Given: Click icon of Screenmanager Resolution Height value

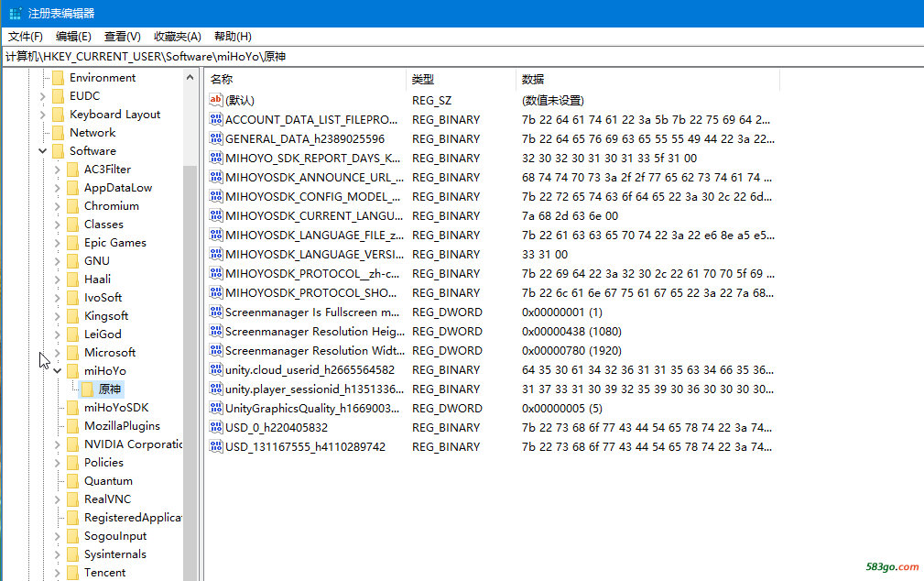Looking at the screenshot, I should click(216, 332).
